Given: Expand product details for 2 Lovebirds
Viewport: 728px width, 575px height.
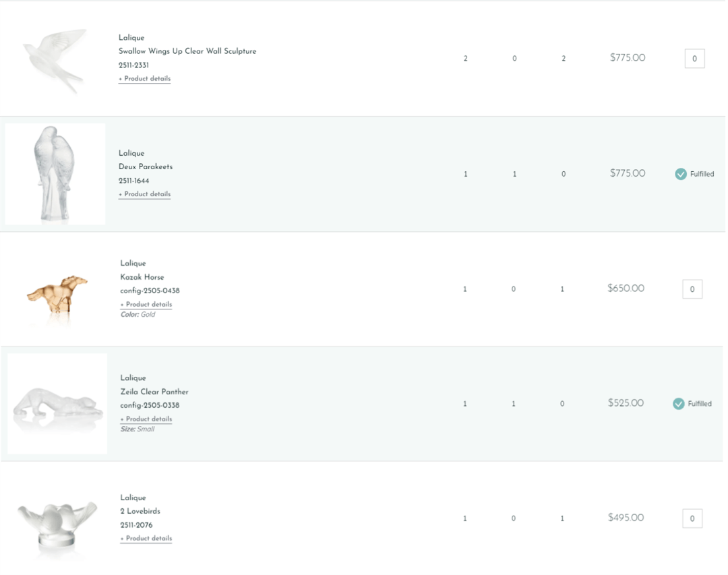Looking at the screenshot, I should 146,539.
